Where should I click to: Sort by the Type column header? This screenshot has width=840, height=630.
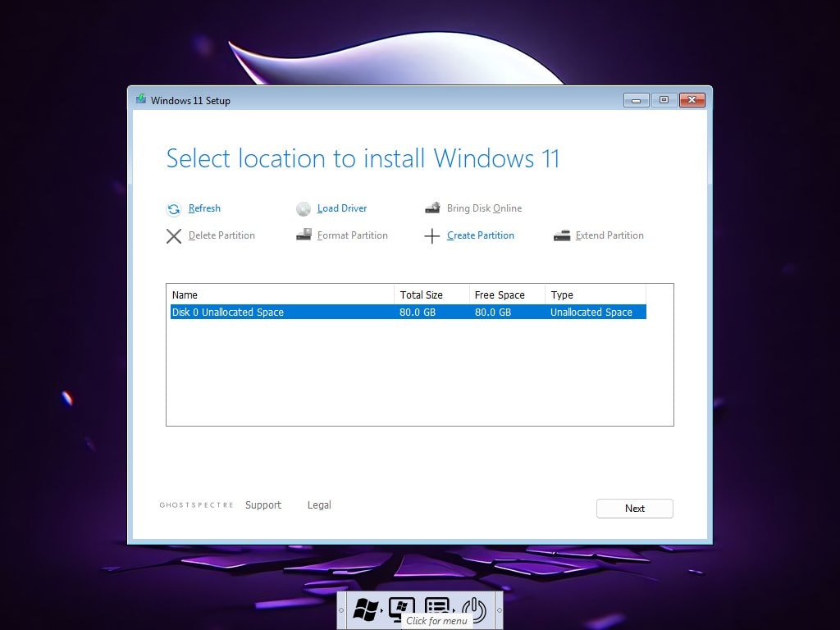pos(596,294)
